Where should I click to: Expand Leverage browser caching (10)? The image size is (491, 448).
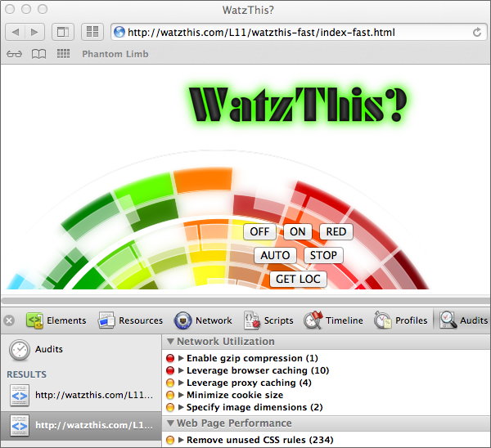[x=181, y=370]
